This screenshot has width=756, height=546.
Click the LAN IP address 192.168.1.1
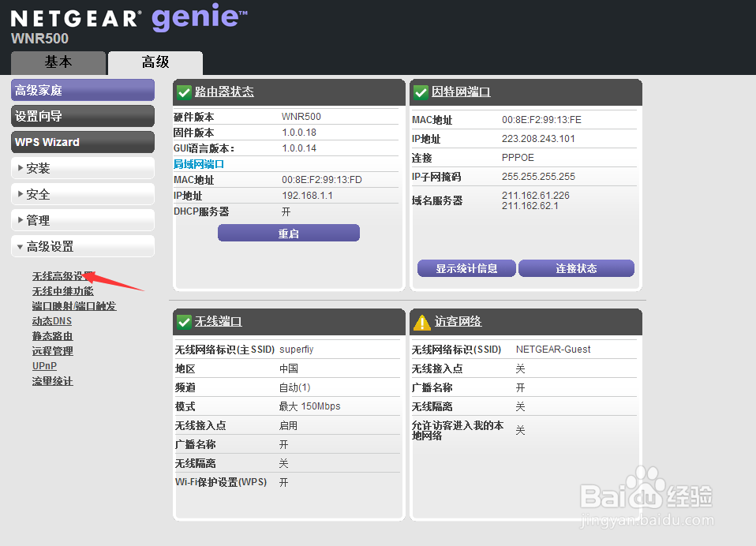307,196
